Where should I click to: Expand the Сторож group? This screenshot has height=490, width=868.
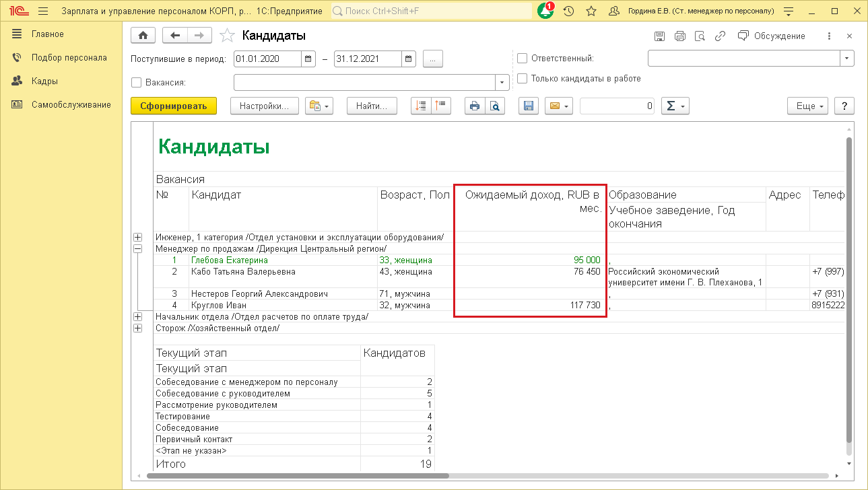[138, 328]
